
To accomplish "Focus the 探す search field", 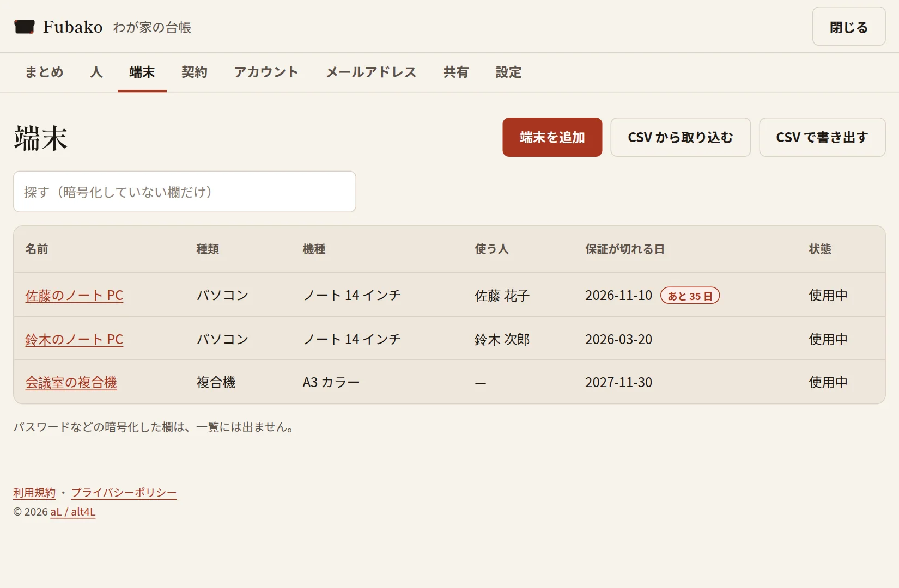I will click(185, 192).
